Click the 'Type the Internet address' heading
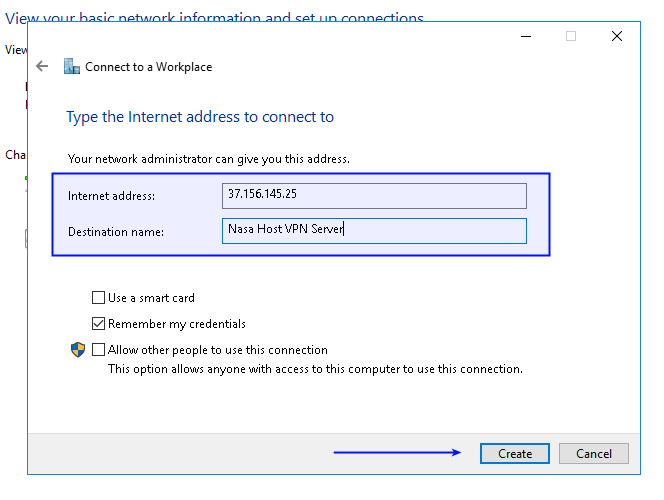This screenshot has width=664, height=500. coord(200,117)
